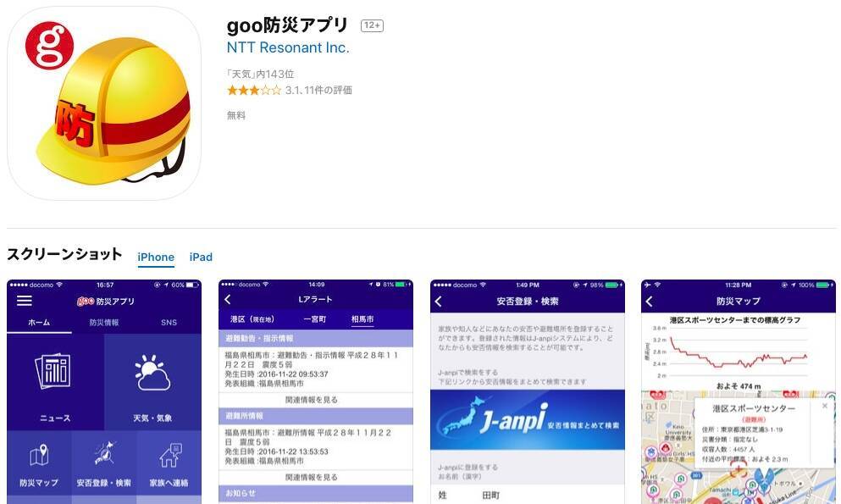Click the three-star rating stars
The width and height of the screenshot is (841, 504).
(x=254, y=90)
